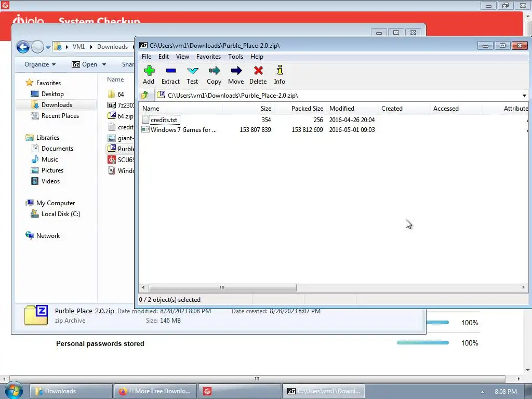The image size is (532, 399).
Task: Select My Computer in Explorer sidebar
Action: coord(50,203)
